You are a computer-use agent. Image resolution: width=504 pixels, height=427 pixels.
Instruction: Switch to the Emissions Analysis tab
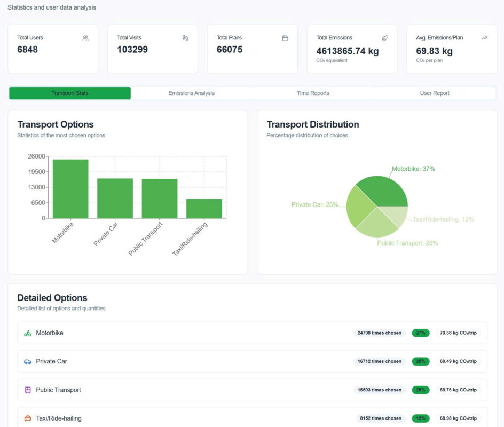tap(191, 93)
